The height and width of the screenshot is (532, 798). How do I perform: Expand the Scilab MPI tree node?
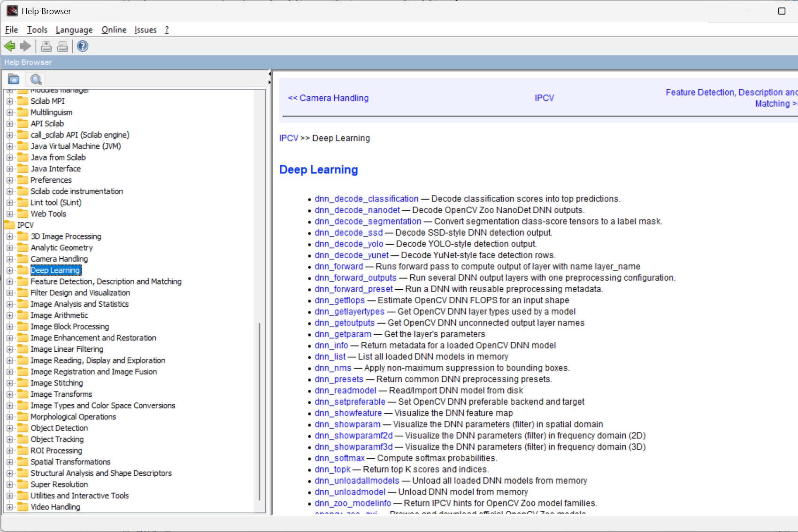click(x=10, y=101)
